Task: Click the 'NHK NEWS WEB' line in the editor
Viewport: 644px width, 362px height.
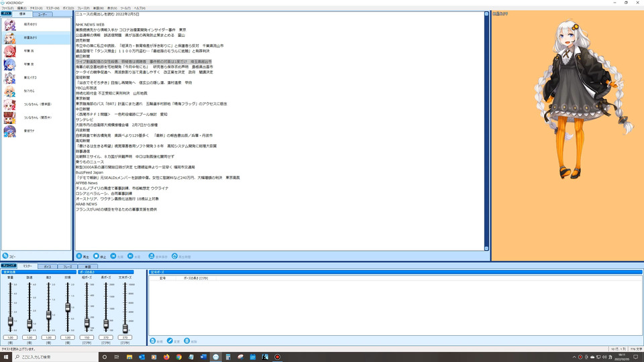Action: (x=90, y=25)
